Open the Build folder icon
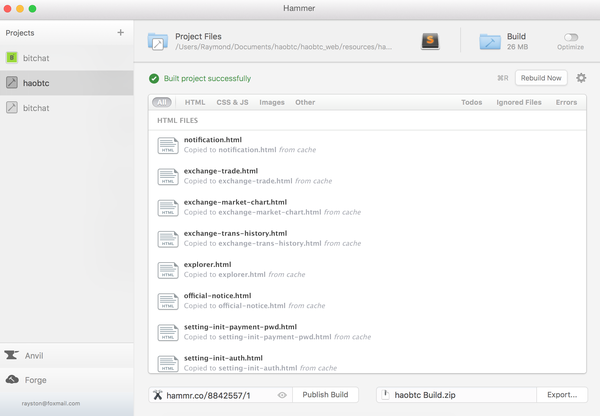 coord(490,41)
